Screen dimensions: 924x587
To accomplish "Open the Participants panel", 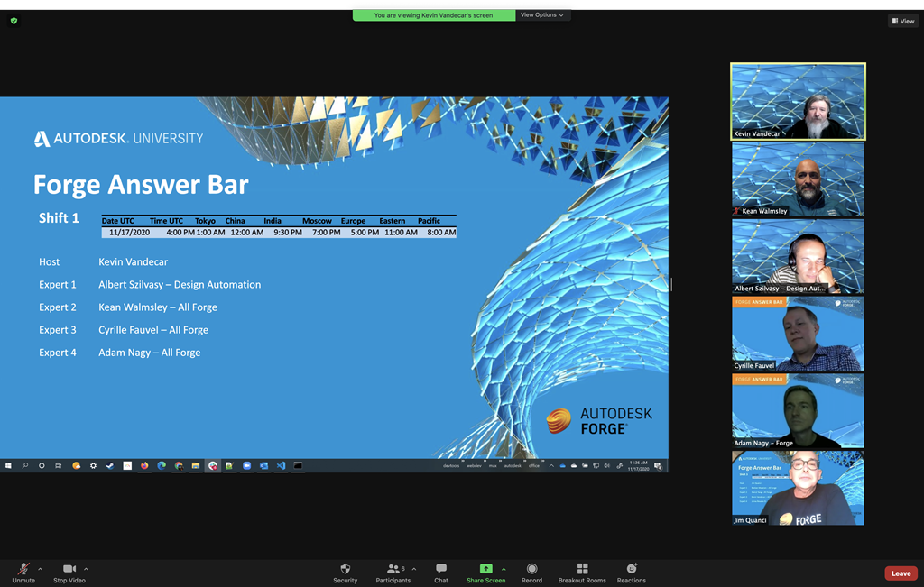I will pyautogui.click(x=393, y=572).
